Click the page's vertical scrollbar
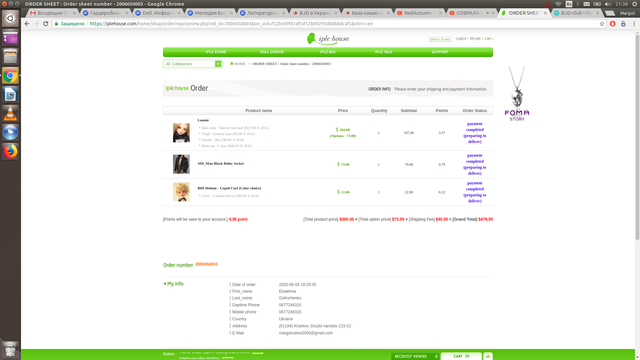This screenshot has width=640, height=360. pyautogui.click(x=637, y=137)
